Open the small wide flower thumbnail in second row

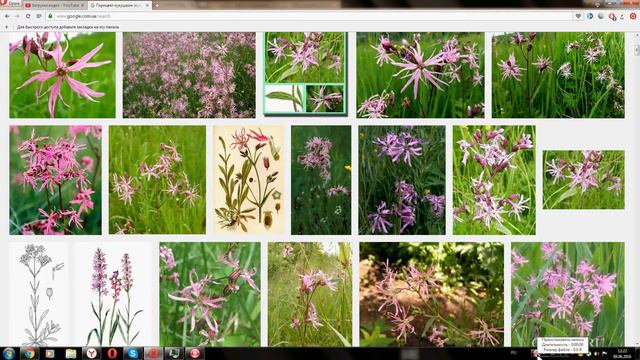[583, 180]
